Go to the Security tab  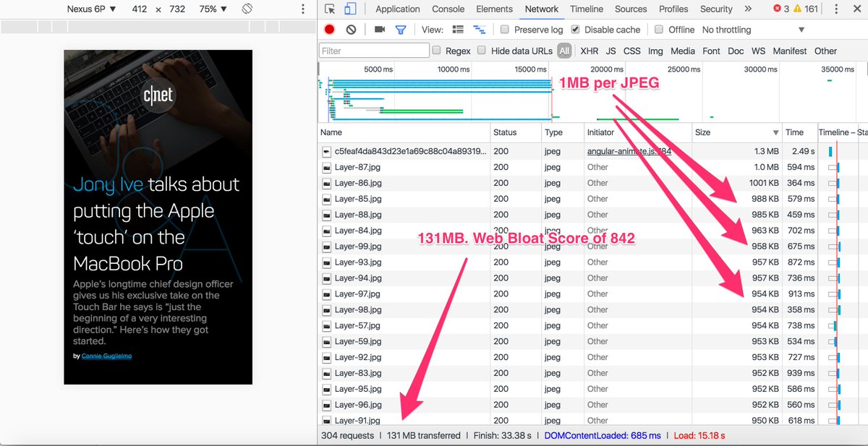click(x=716, y=9)
